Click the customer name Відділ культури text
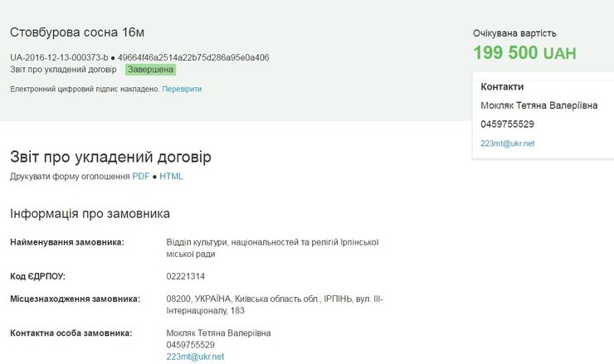 [x=272, y=242]
